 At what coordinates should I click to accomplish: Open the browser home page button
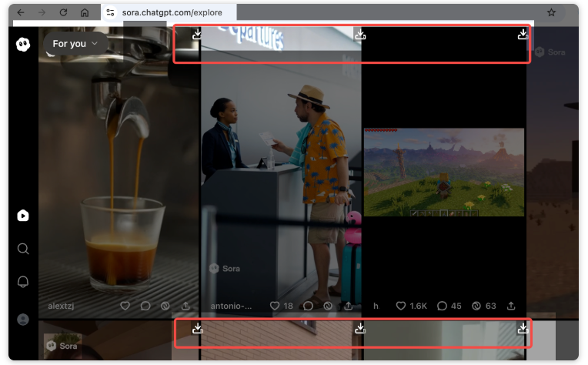[85, 12]
